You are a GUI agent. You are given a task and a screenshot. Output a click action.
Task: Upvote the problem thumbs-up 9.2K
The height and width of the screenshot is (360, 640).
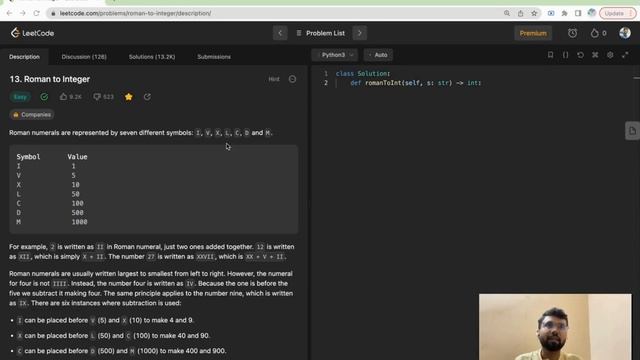70,97
